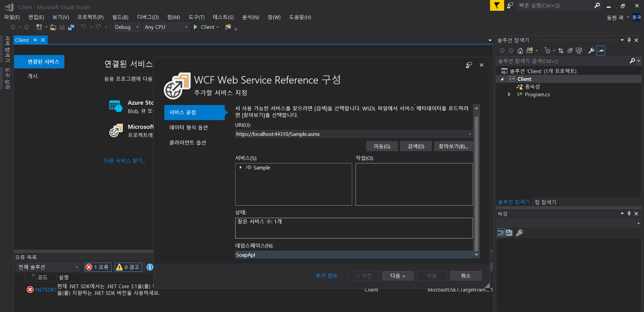Viewport: 644px width, 312px height.
Task: Open the 전체 솔루션 scope dropdown in Error List
Action: coord(48,267)
